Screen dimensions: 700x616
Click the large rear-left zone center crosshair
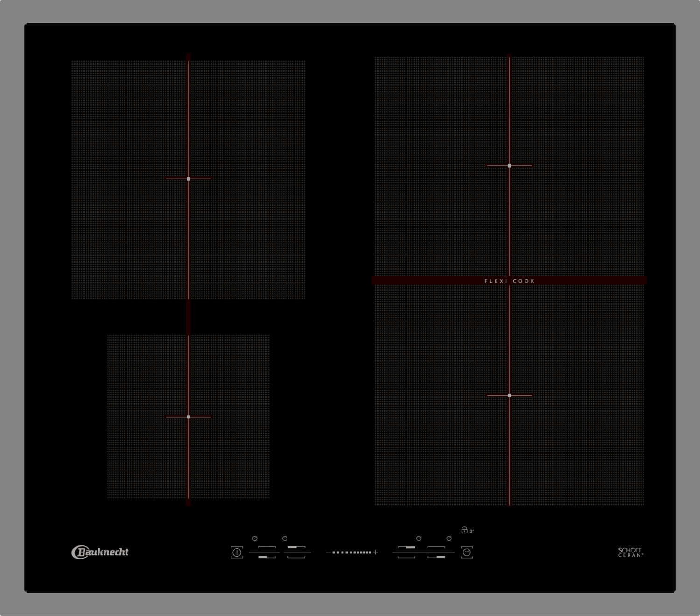[x=189, y=178]
